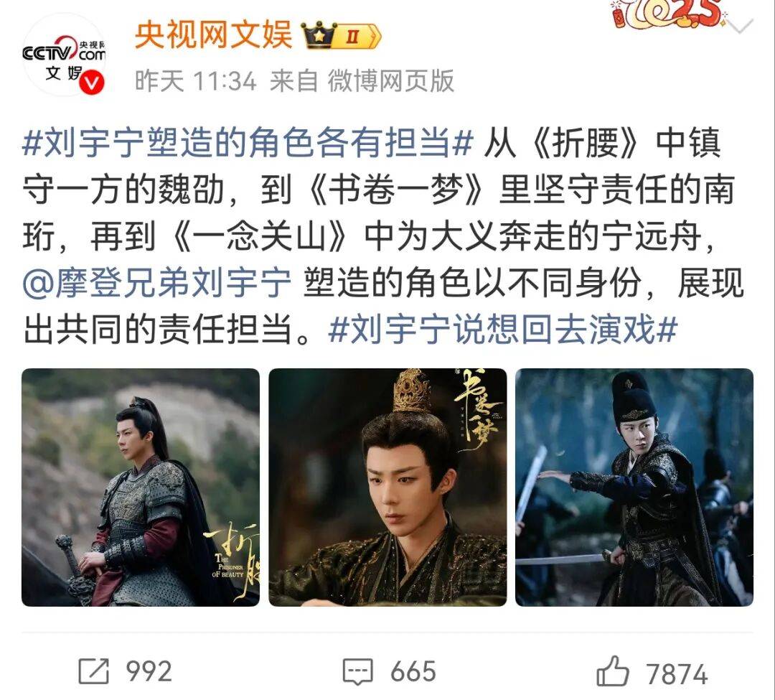View the 书卷一梦 golden crown photo
The image size is (775, 700).
coord(387,487)
